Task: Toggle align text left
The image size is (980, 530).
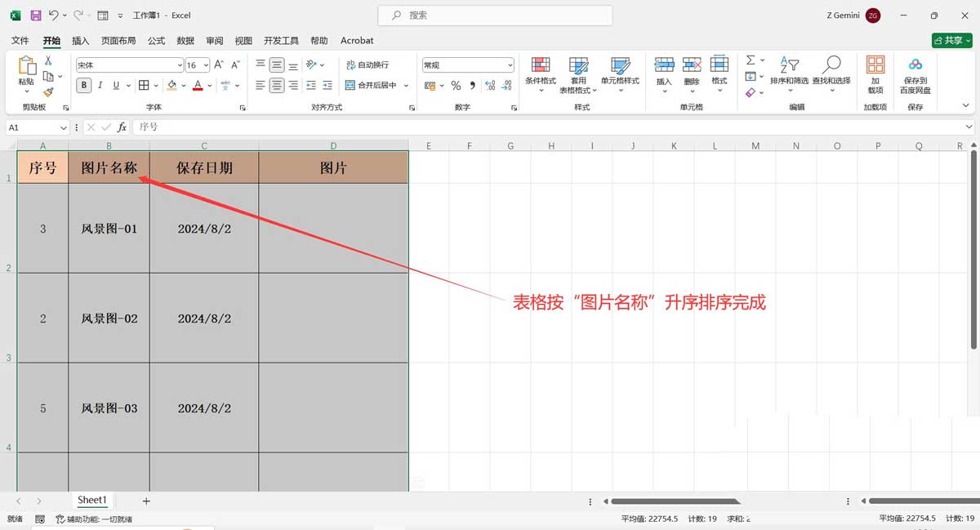Action: pos(261,85)
